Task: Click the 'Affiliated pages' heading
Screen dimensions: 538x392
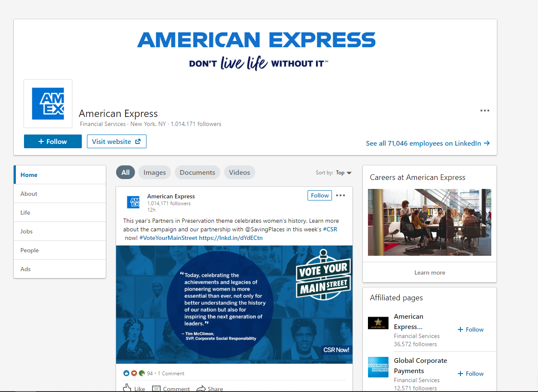Action: 396,298
